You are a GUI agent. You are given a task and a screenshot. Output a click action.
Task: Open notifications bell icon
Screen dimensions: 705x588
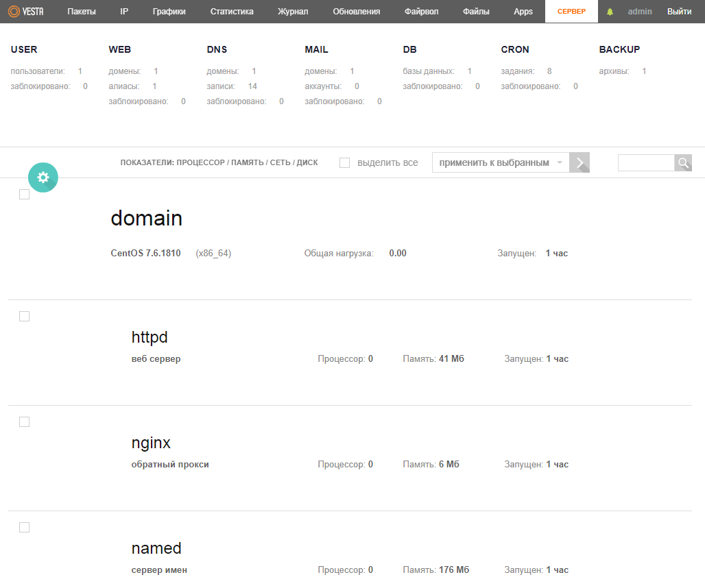pyautogui.click(x=610, y=12)
